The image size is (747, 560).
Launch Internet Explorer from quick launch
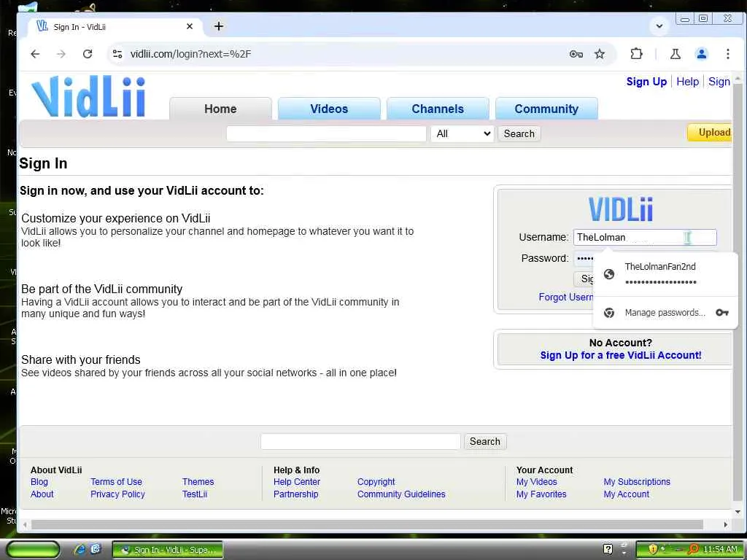(80, 550)
